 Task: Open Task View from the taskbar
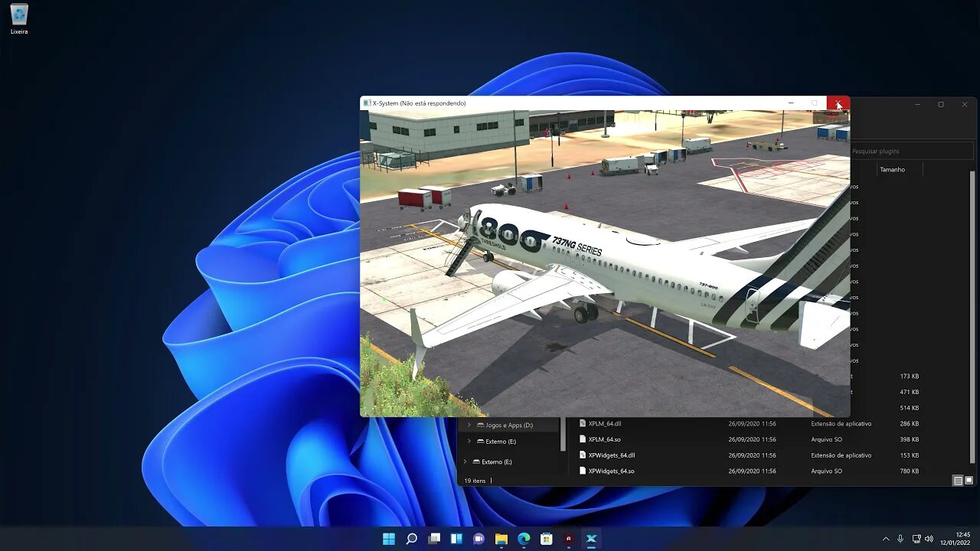coord(434,539)
